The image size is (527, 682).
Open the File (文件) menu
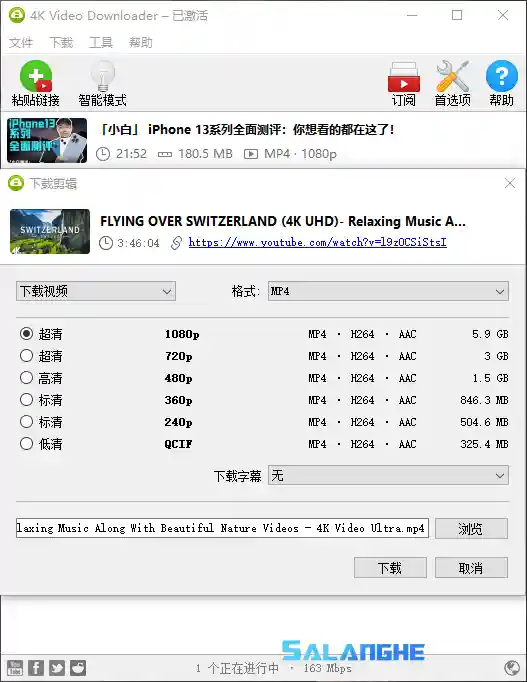(21, 43)
